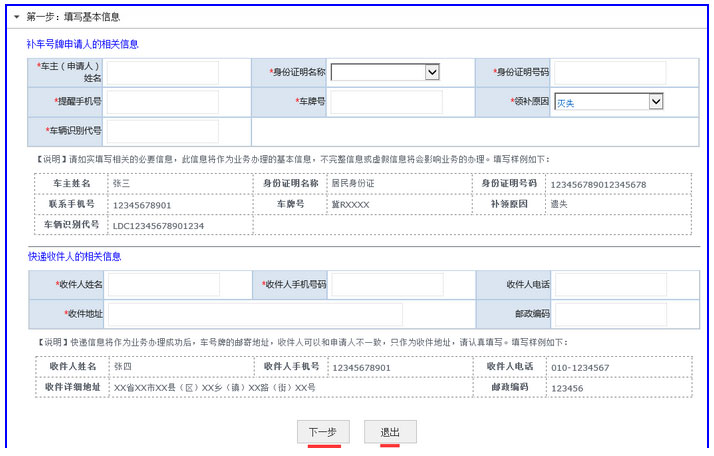The height and width of the screenshot is (456, 714).
Task: Click the 收件地址 address field
Action: click(254, 314)
